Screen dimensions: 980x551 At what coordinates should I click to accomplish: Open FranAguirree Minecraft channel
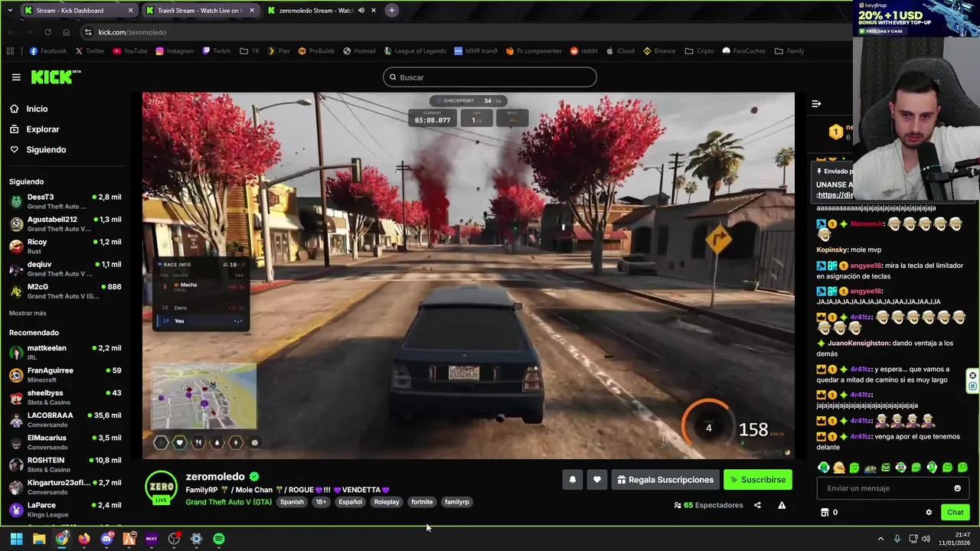65,374
